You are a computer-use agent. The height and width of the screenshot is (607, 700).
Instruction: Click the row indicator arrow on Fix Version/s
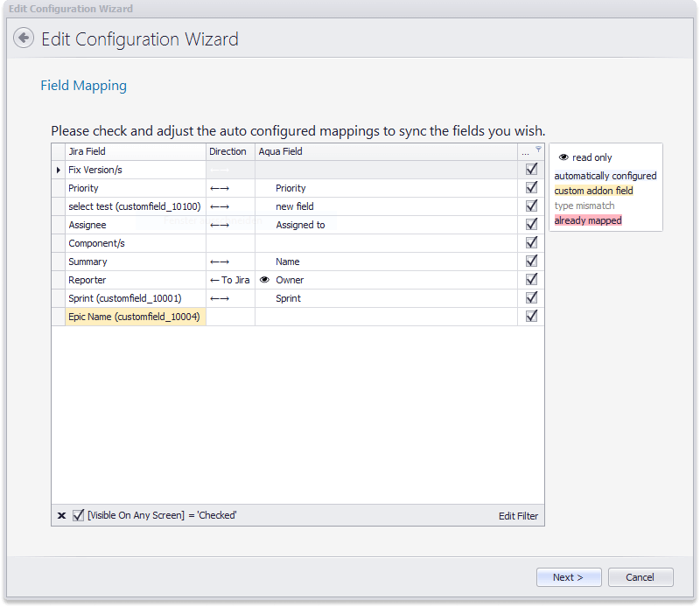[59, 170]
